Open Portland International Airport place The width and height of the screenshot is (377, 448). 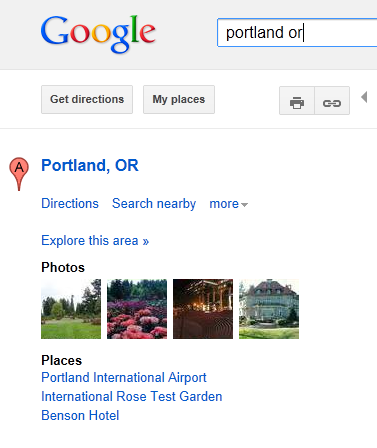tap(124, 378)
